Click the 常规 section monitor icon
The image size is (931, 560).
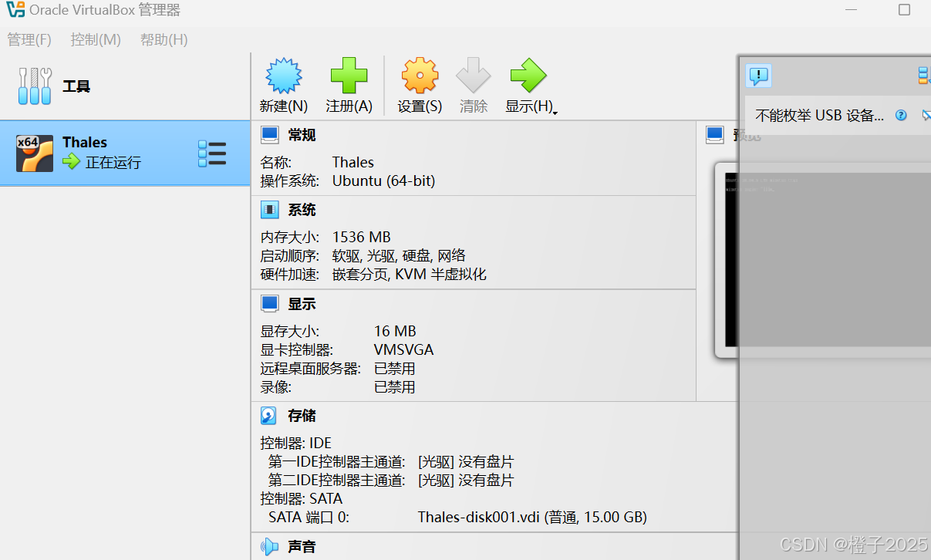point(269,135)
